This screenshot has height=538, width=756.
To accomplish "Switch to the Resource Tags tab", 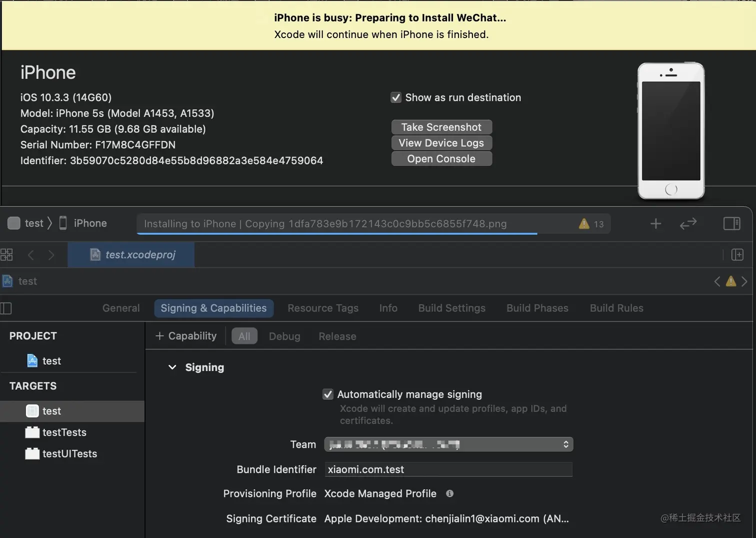I will tap(323, 308).
